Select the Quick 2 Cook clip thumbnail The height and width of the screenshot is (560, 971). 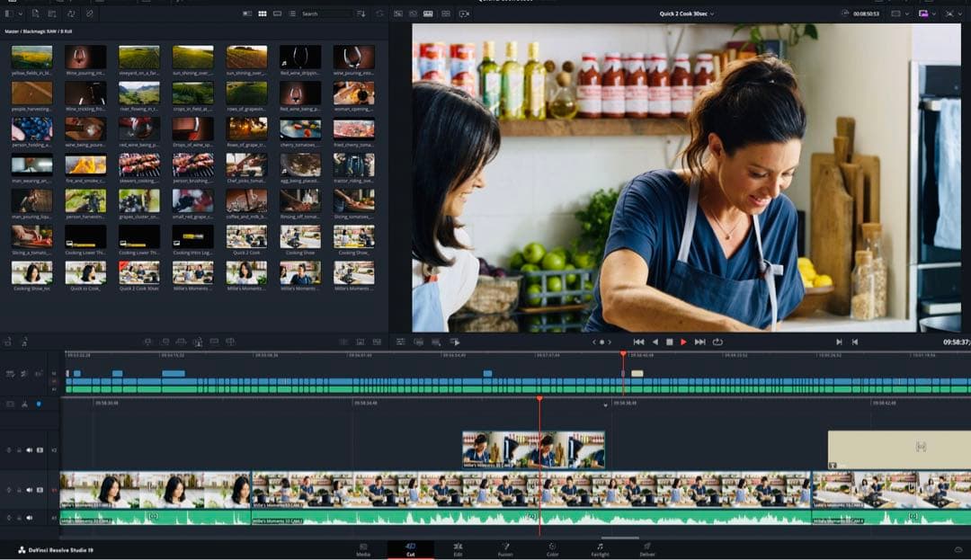pyautogui.click(x=246, y=236)
